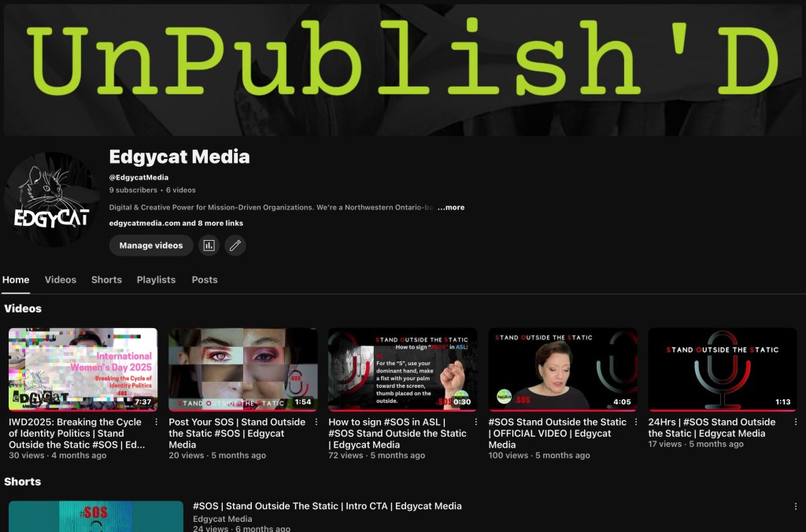The width and height of the screenshot is (806, 532).
Task: Expand channel description with ...more
Action: point(450,208)
